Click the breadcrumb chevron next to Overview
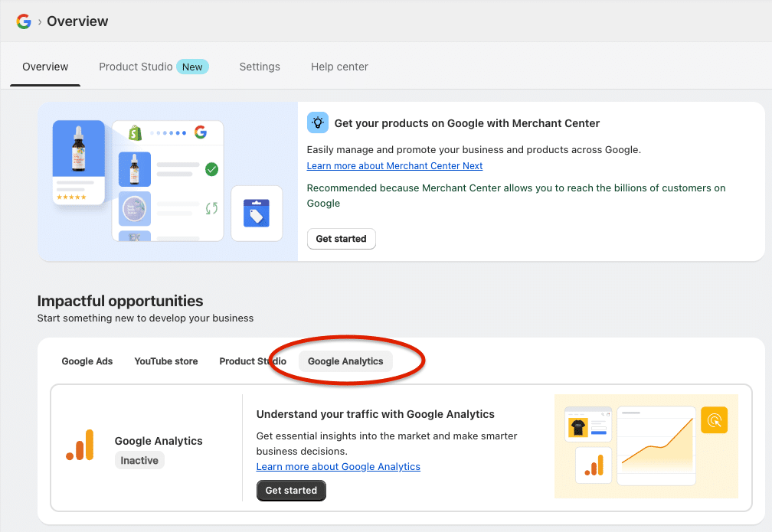This screenshot has width=772, height=532. (39, 22)
